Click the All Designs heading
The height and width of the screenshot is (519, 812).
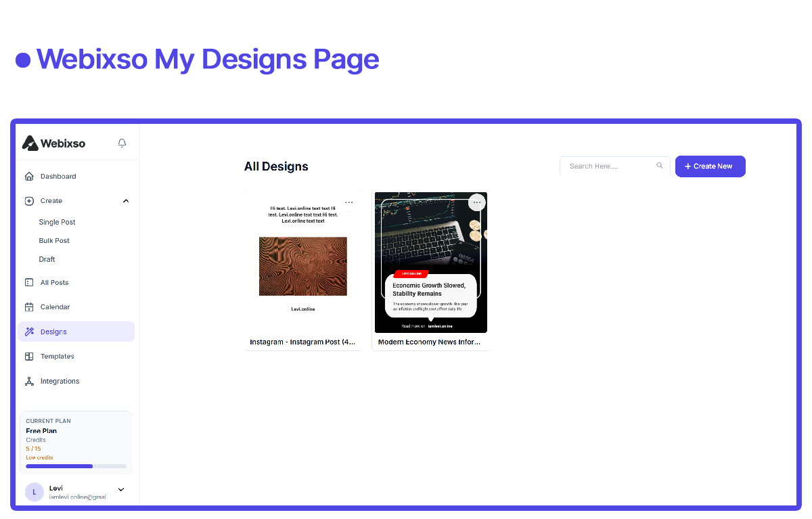click(x=276, y=166)
